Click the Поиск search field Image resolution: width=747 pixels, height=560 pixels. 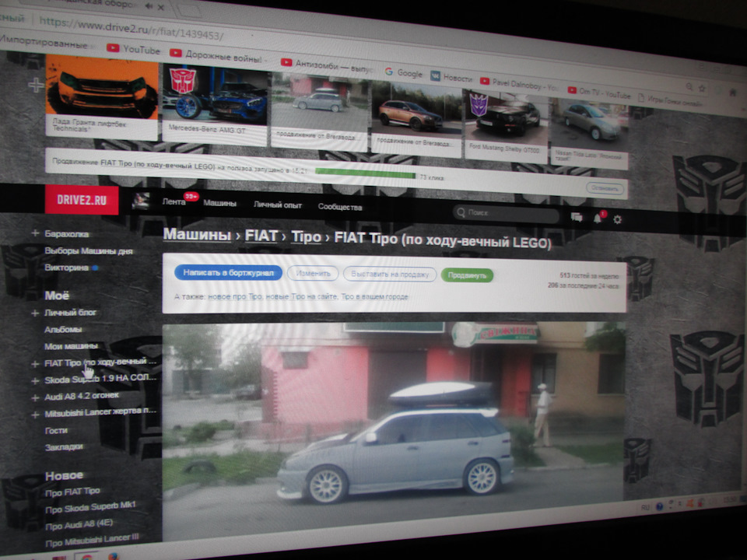[x=507, y=213]
